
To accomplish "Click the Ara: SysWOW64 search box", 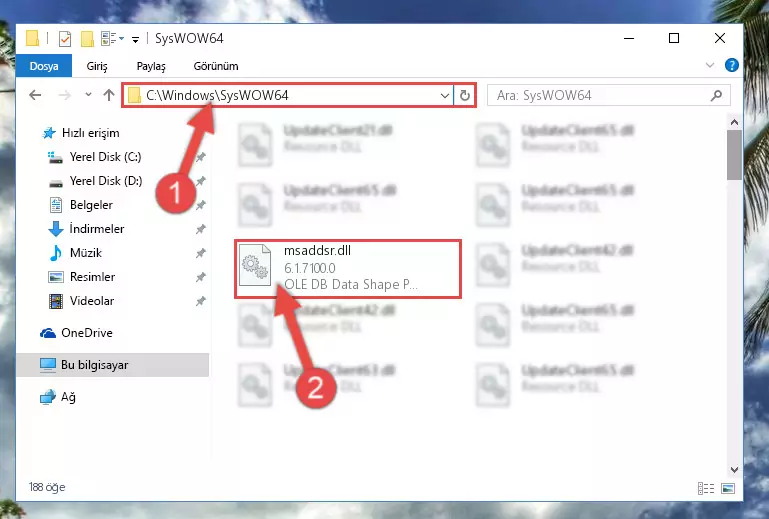I will pyautogui.click(x=609, y=95).
